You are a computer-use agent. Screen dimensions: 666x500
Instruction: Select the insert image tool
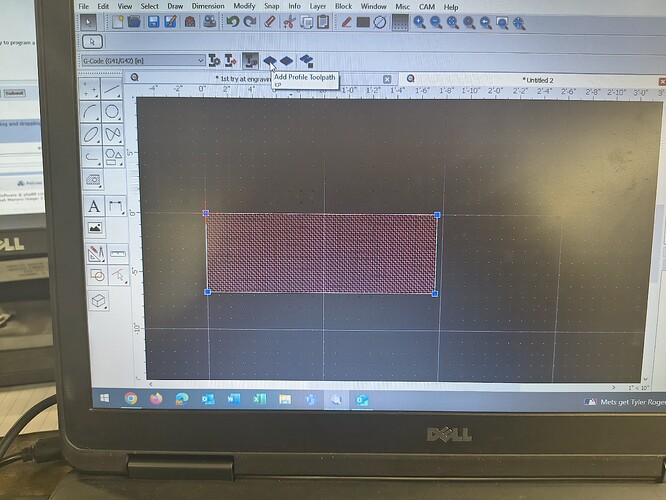[95, 228]
